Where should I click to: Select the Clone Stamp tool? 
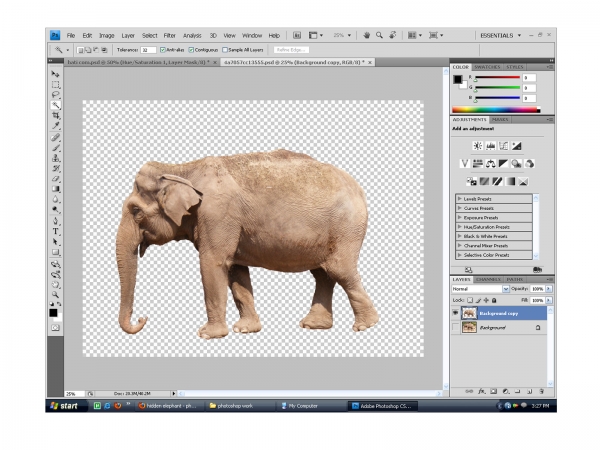55,158
